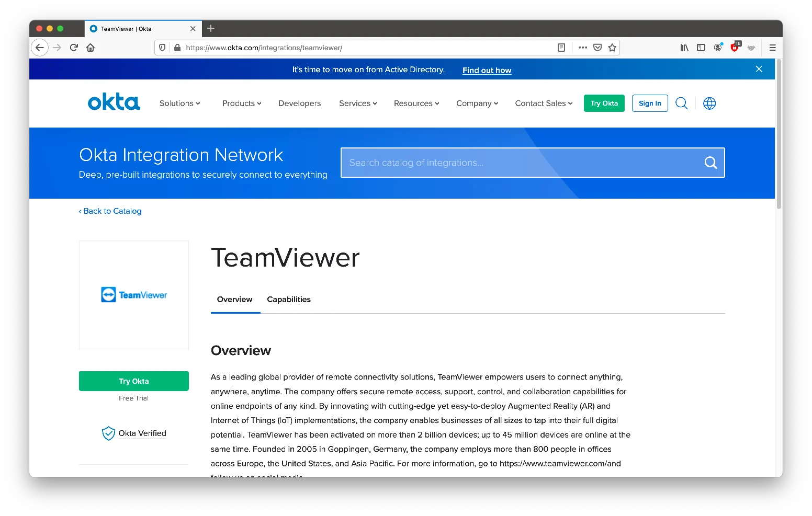This screenshot has height=516, width=812.
Task: Open site search magnifier in navigation
Action: pyautogui.click(x=681, y=104)
